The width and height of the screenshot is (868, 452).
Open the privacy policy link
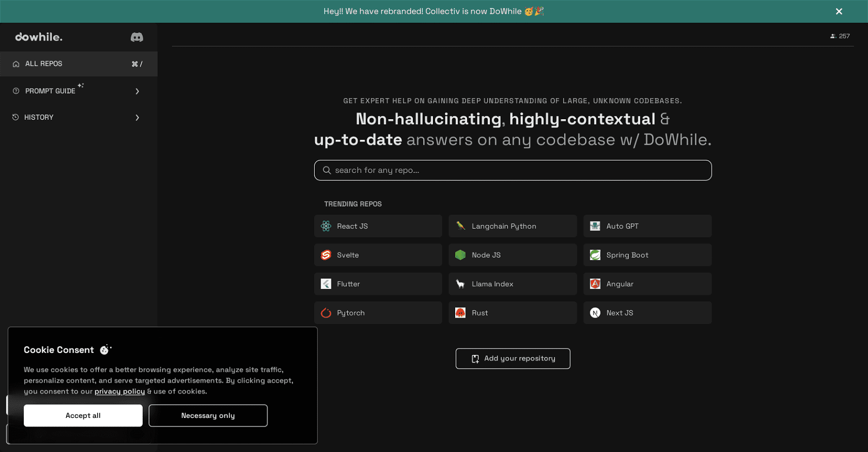[119, 391]
